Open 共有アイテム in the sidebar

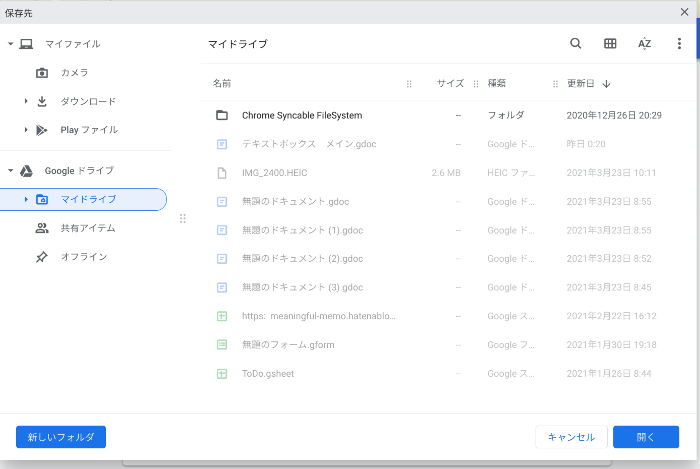(88, 228)
